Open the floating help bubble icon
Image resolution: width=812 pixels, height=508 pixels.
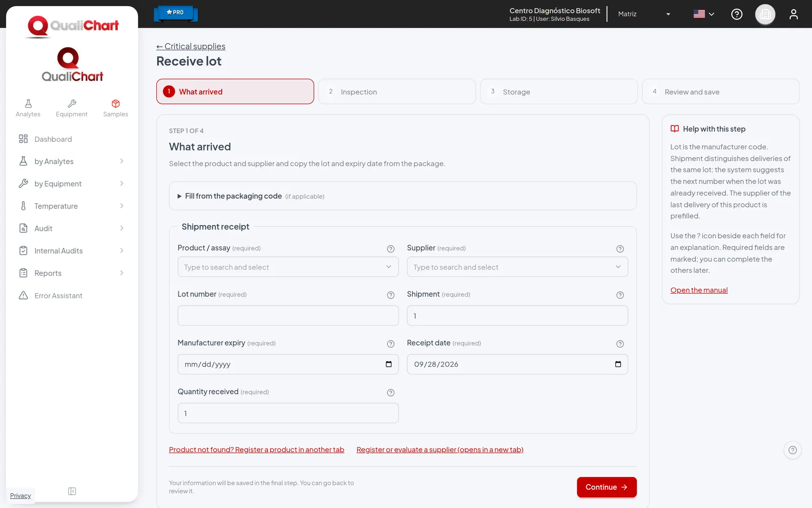point(793,450)
